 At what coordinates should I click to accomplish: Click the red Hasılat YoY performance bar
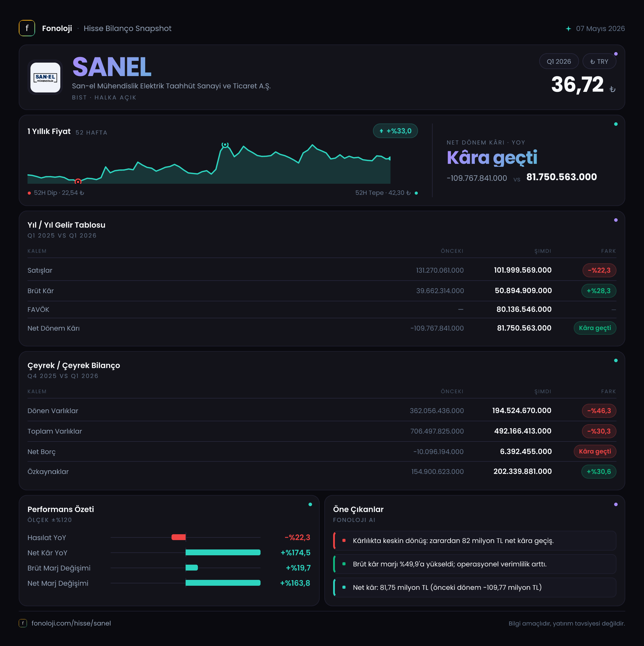pyautogui.click(x=179, y=537)
